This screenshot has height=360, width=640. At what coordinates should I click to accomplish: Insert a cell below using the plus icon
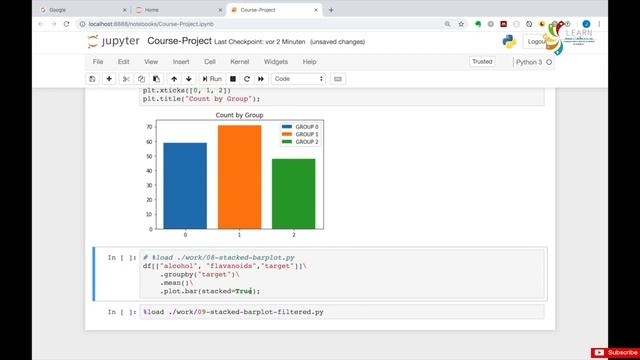click(x=109, y=79)
